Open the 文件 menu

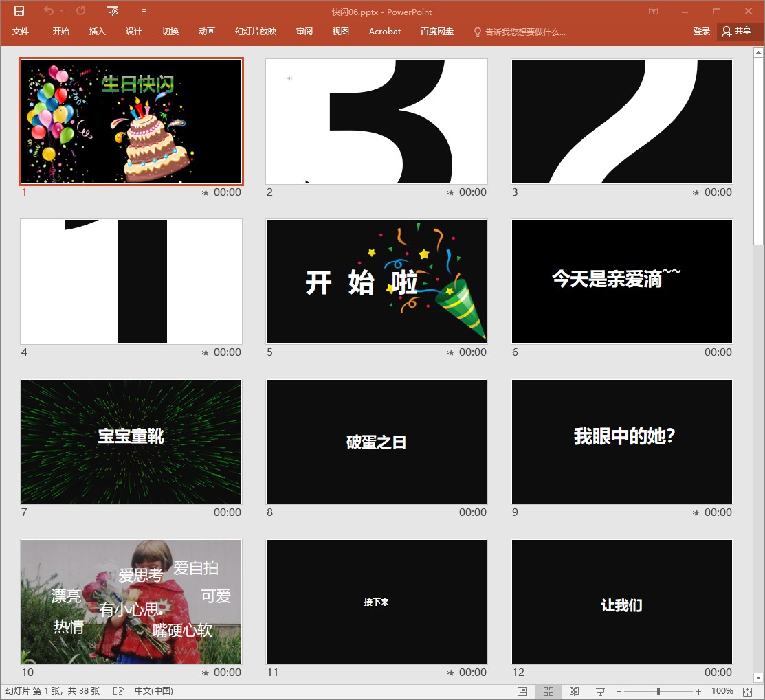pos(21,32)
